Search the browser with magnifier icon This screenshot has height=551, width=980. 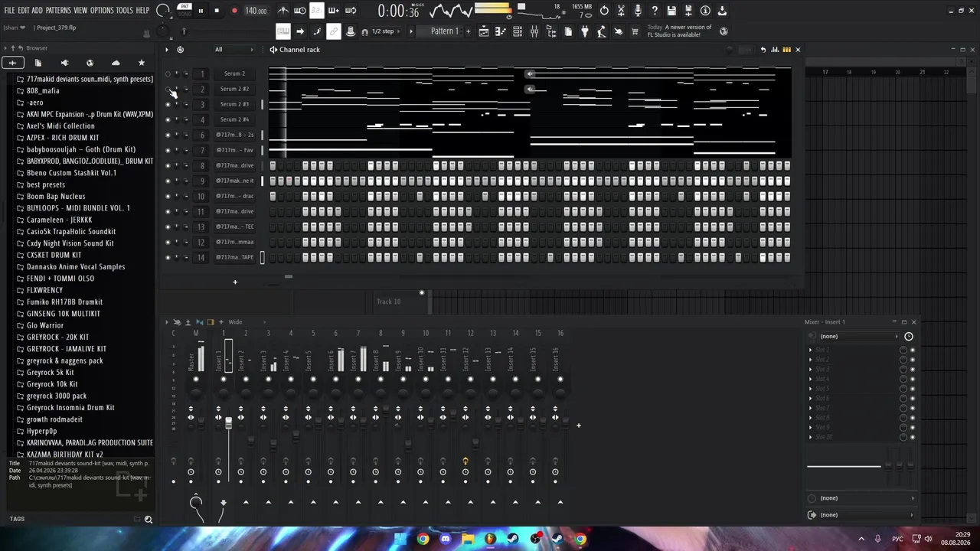pyautogui.click(x=149, y=520)
